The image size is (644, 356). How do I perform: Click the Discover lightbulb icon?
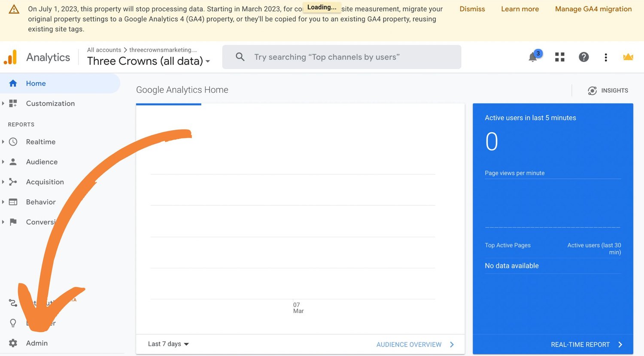click(13, 323)
